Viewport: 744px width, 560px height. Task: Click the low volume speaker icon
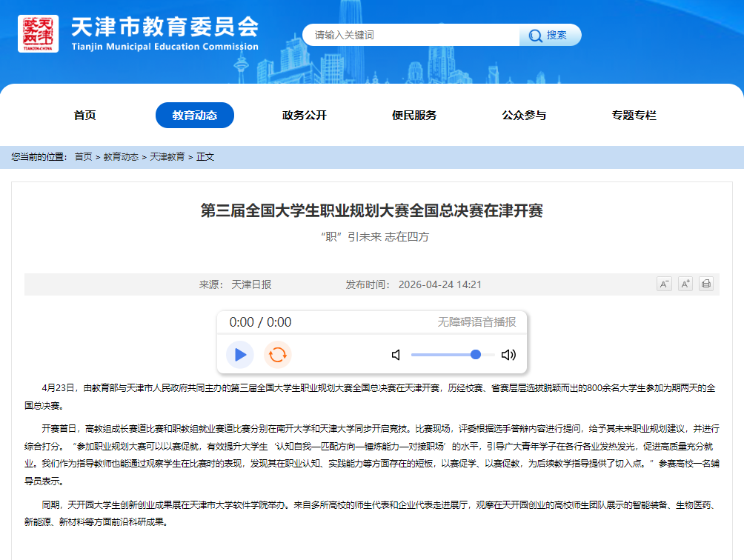click(x=396, y=355)
